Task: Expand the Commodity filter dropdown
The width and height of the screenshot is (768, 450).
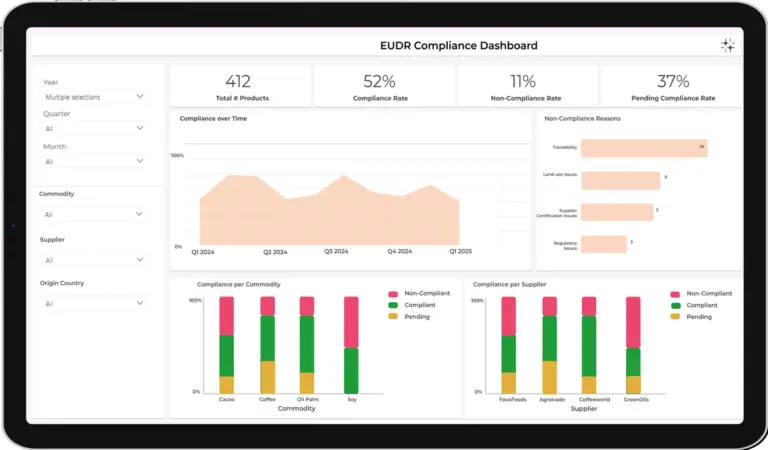Action: pos(94,214)
